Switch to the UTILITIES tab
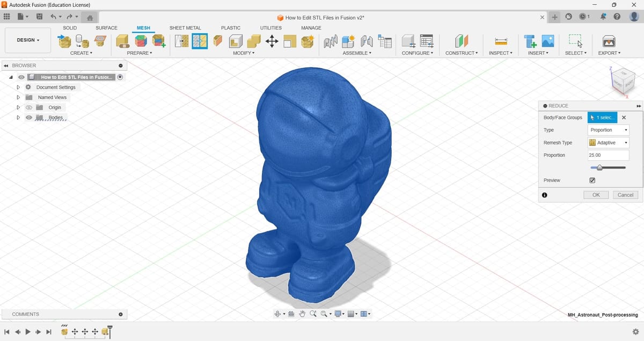The width and height of the screenshot is (644, 341). tap(271, 28)
